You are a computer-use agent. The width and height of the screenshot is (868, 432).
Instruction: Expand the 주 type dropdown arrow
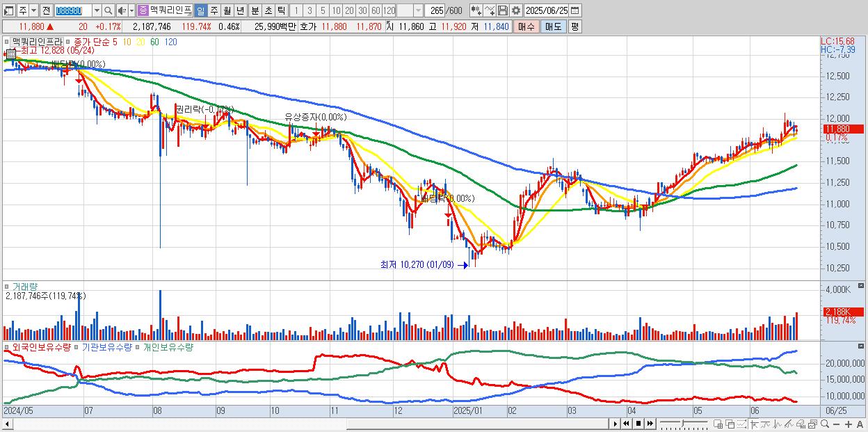[33, 10]
